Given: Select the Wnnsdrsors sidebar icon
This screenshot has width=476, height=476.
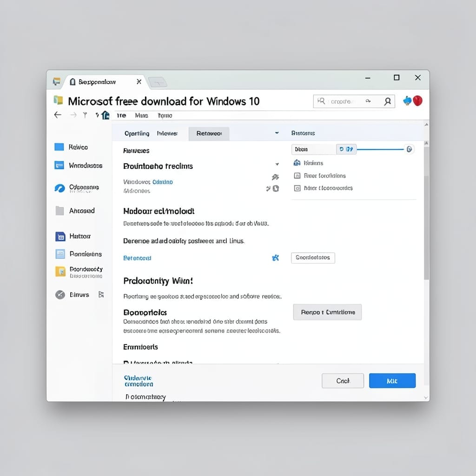Looking at the screenshot, I should click(59, 165).
